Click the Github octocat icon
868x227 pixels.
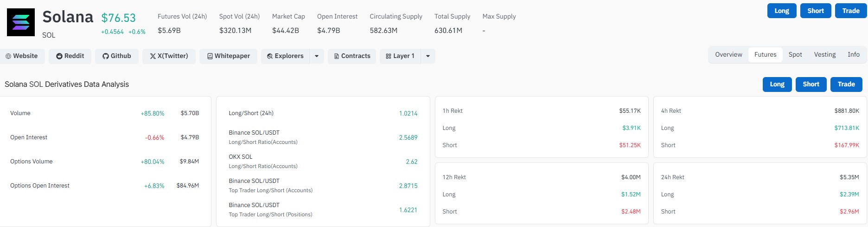tap(106, 56)
